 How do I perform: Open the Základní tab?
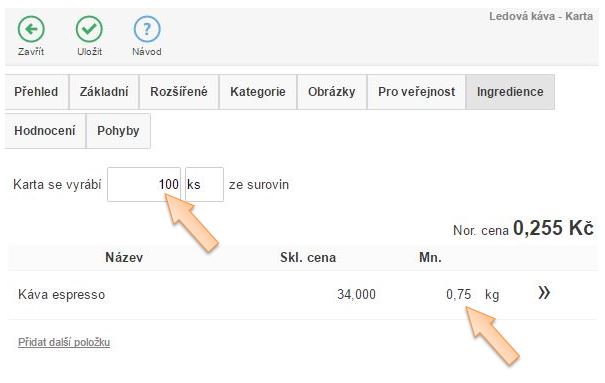pos(104,92)
